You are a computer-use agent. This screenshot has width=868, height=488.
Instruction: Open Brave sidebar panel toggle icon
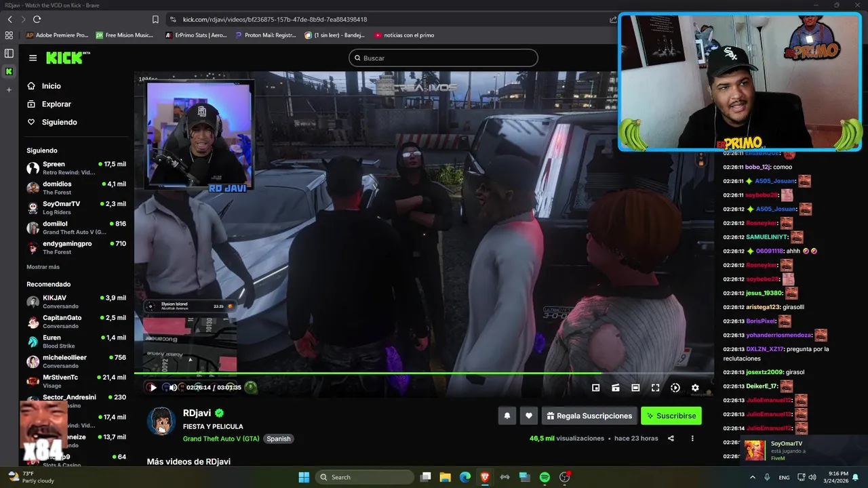tap(9, 53)
